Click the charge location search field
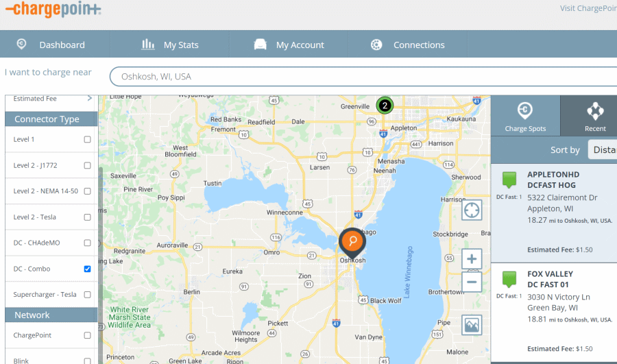This screenshot has height=364, width=617. (363, 76)
